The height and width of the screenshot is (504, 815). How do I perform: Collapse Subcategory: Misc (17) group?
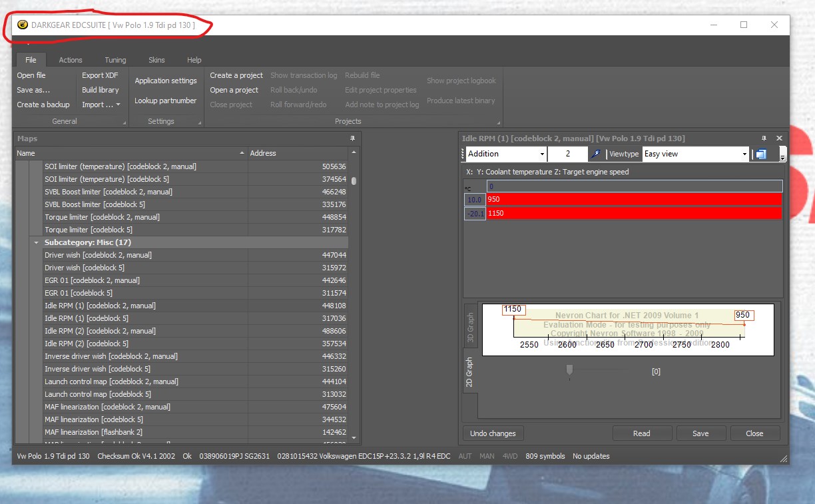[36, 242]
